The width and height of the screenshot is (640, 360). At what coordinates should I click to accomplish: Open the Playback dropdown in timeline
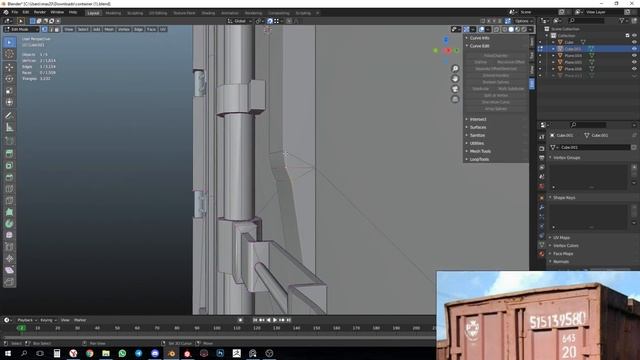click(x=27, y=320)
